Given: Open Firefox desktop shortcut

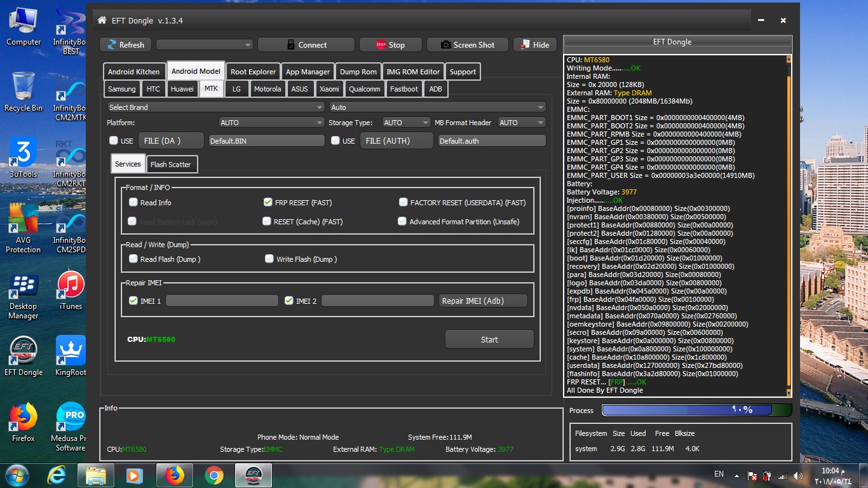Looking at the screenshot, I should [x=24, y=423].
